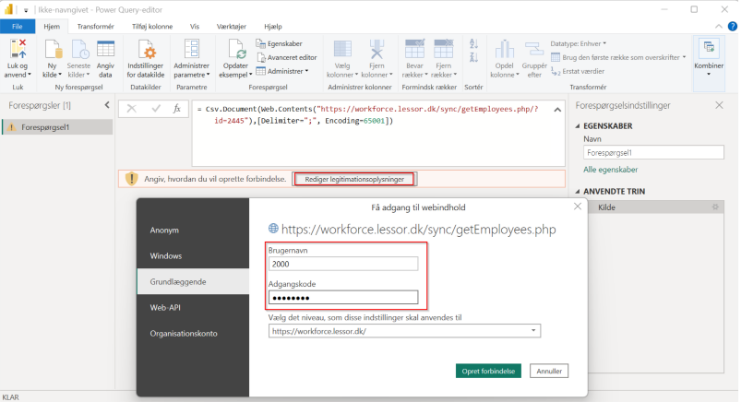
Task: Open the Ny kilde button
Action: click(x=52, y=59)
